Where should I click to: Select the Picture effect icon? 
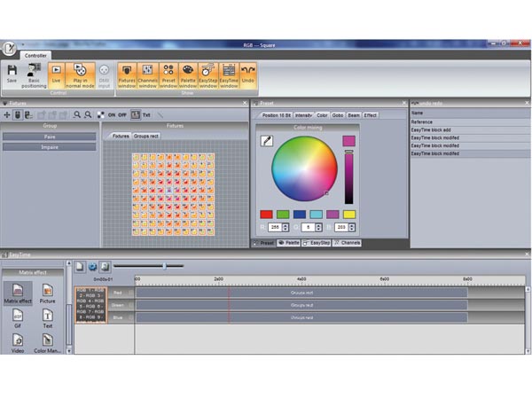pyautogui.click(x=47, y=293)
